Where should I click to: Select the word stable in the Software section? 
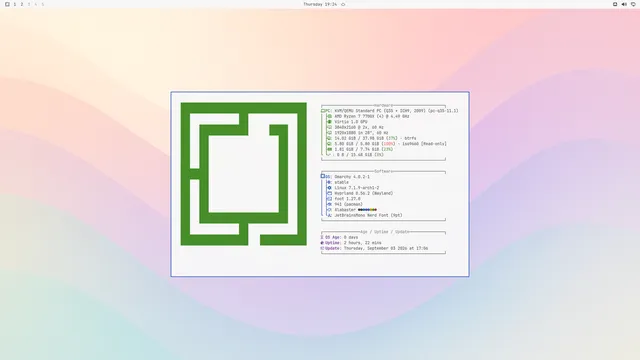pos(342,182)
